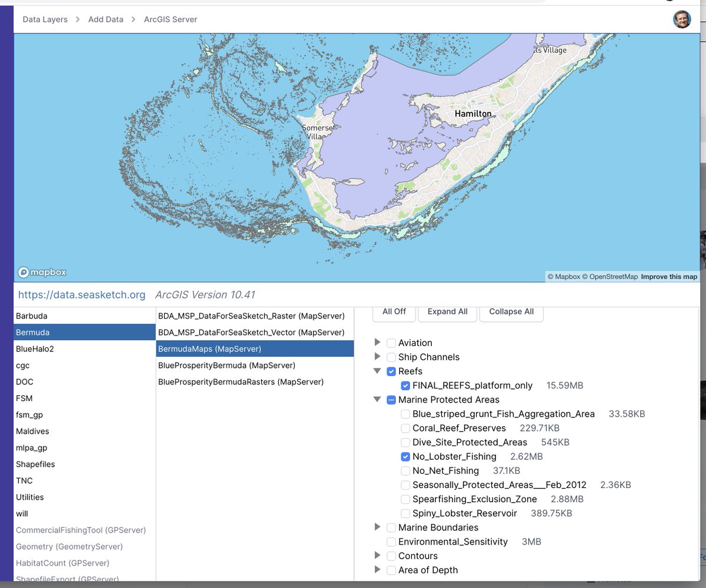Screen dimensions: 706x588
Task: Select fsm_gp folder
Action: (85, 415)
